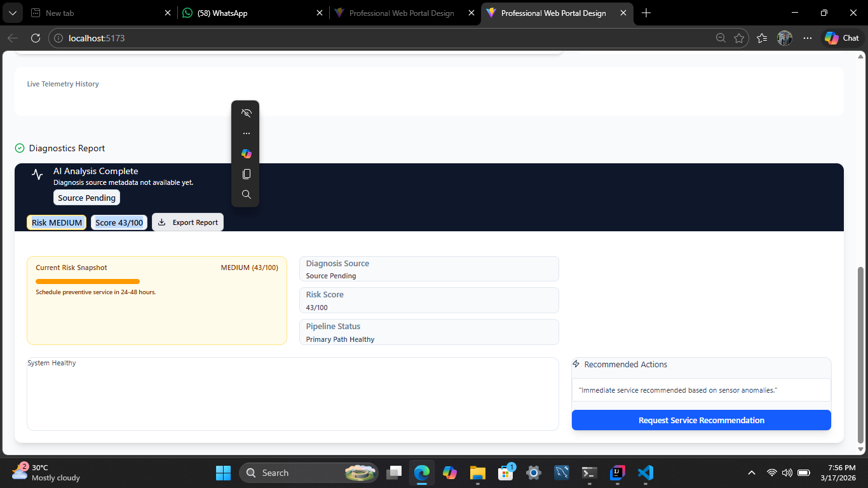Open the clock showing 7:56 PM

837,473
